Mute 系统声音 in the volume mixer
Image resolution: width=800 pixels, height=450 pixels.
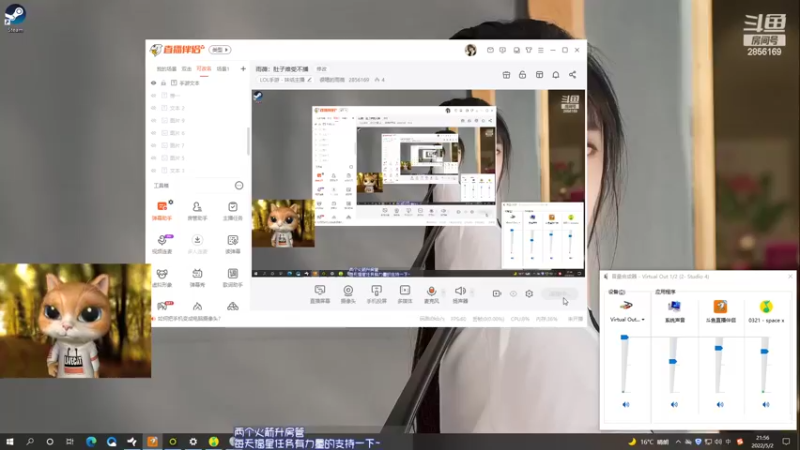[674, 405]
